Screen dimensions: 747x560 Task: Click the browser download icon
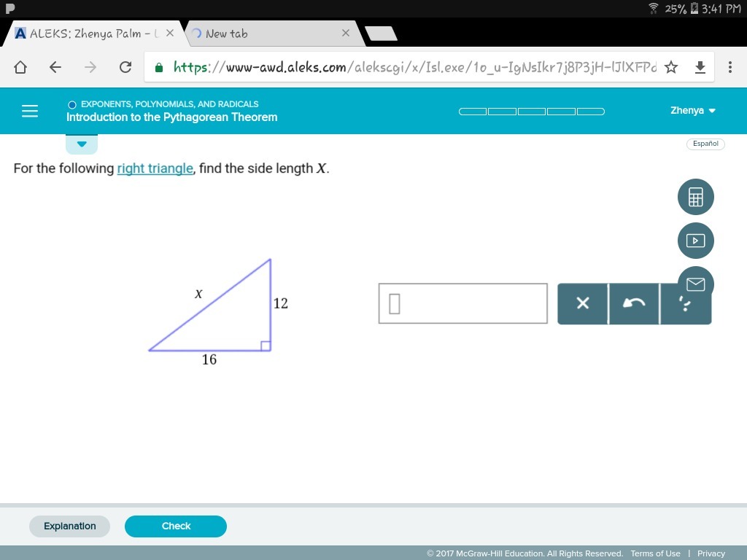[x=700, y=67]
